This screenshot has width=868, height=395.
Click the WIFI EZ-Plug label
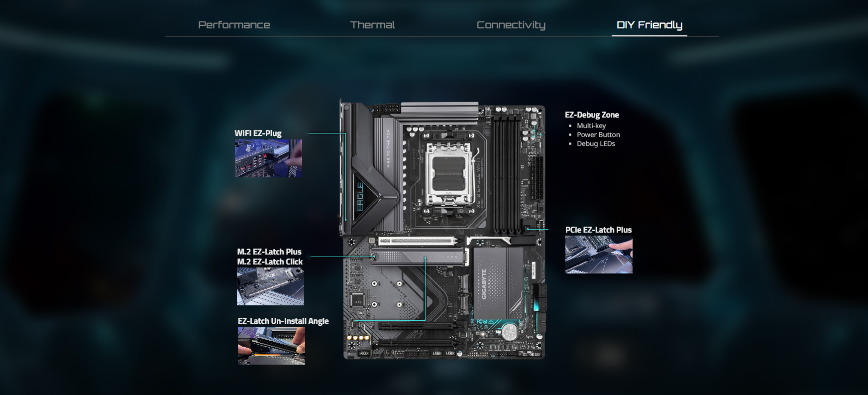click(258, 133)
